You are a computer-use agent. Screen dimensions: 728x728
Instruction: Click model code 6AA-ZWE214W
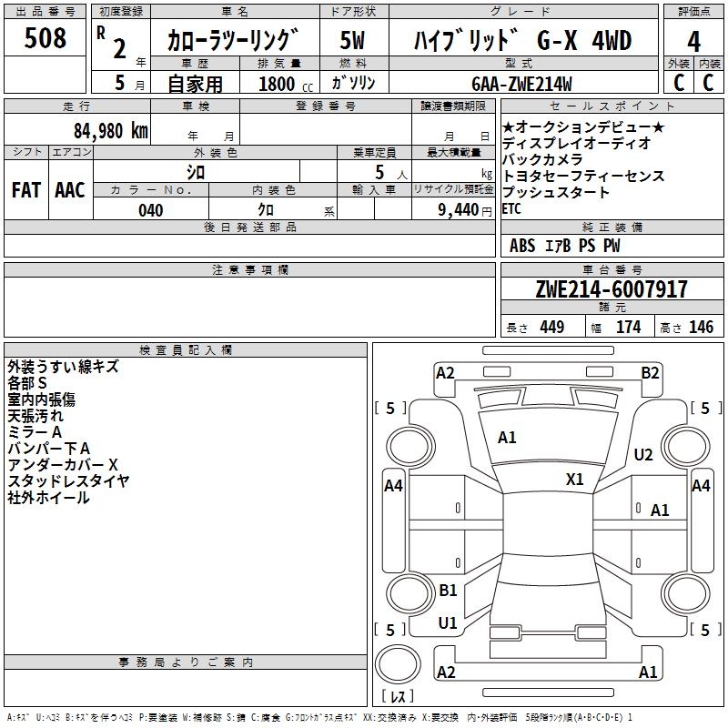521,83
